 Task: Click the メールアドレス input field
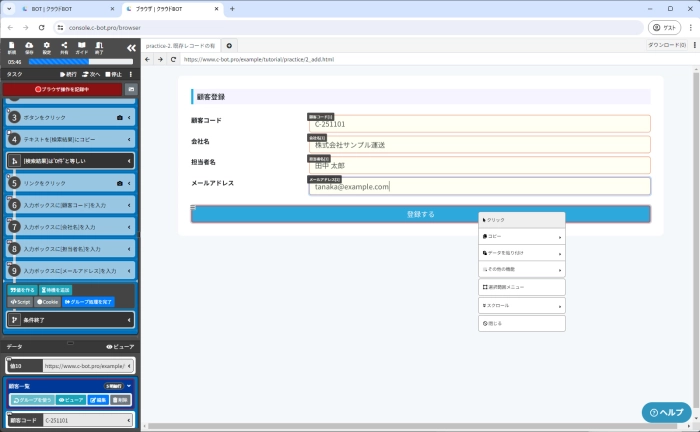478,186
